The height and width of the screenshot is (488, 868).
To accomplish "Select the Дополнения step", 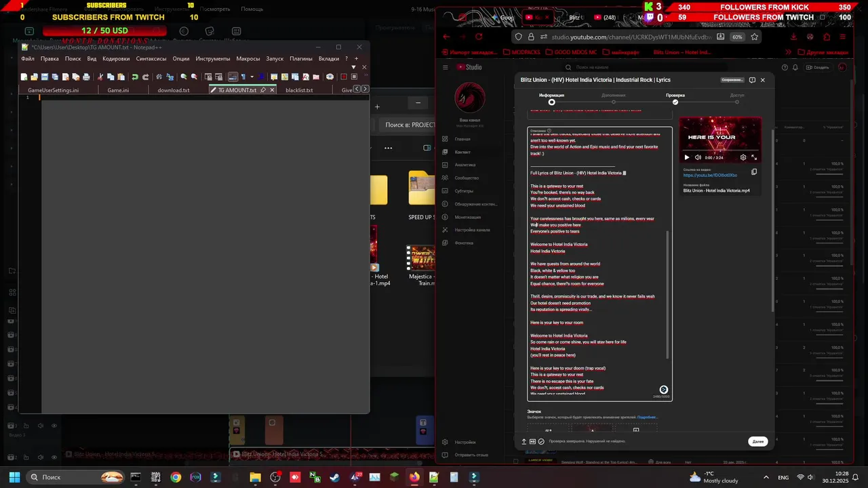I will coord(614,98).
